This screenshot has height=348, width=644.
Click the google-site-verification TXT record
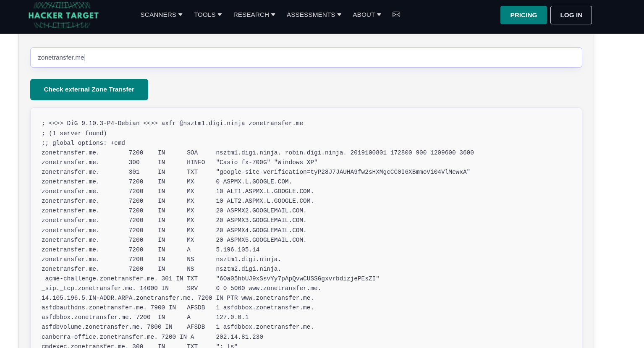(x=343, y=172)
